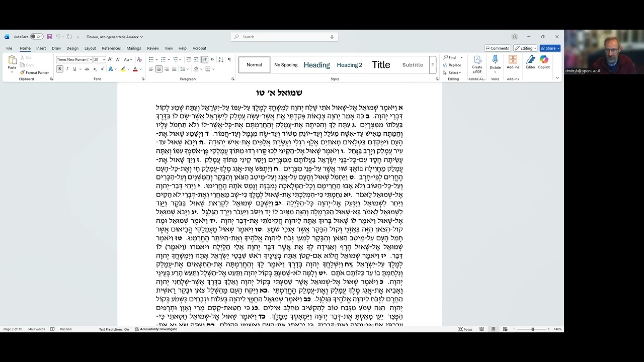Align paragraph text left
This screenshot has width=644, height=362.
pyautogui.click(x=151, y=69)
